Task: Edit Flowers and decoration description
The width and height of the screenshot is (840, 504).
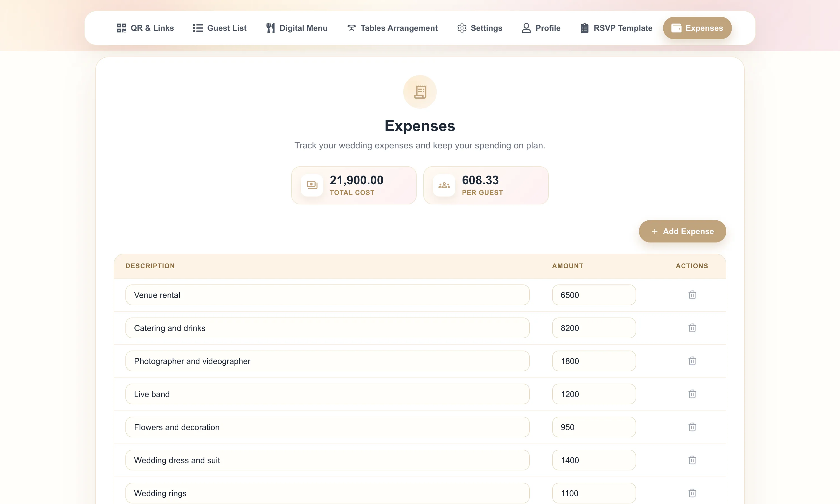Action: [327, 427]
